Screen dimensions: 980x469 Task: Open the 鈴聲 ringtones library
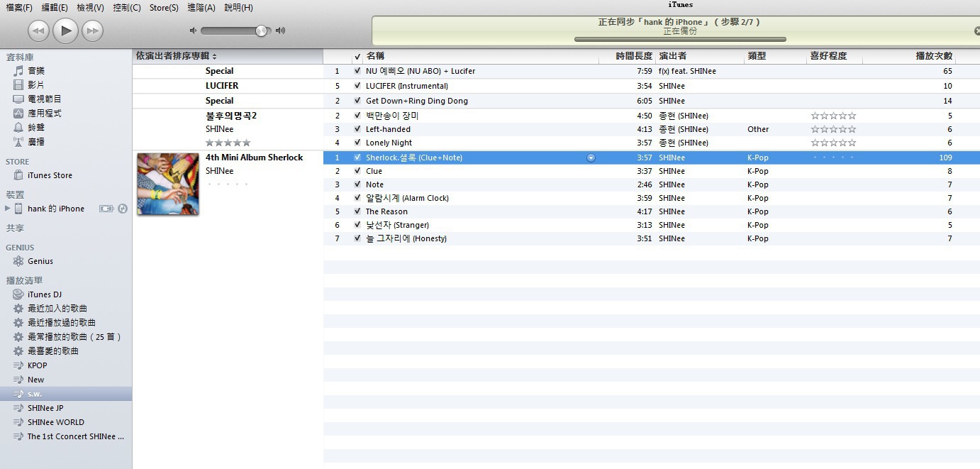pyautogui.click(x=36, y=128)
